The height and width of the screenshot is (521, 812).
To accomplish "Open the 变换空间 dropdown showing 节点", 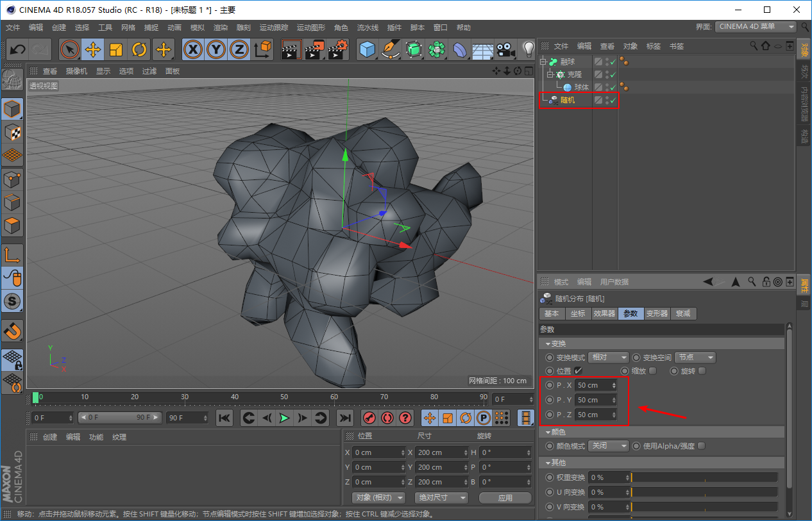I will pyautogui.click(x=695, y=357).
